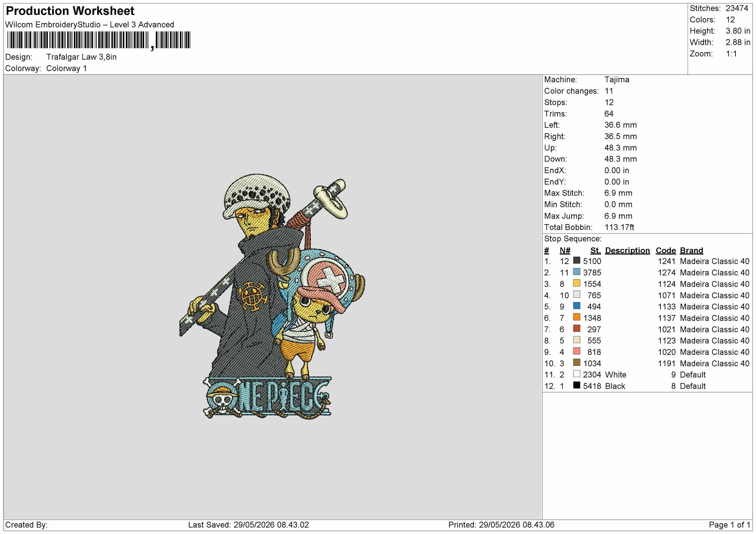Click the Trims value "64"
The width and height of the screenshot is (756, 534).
coord(609,114)
